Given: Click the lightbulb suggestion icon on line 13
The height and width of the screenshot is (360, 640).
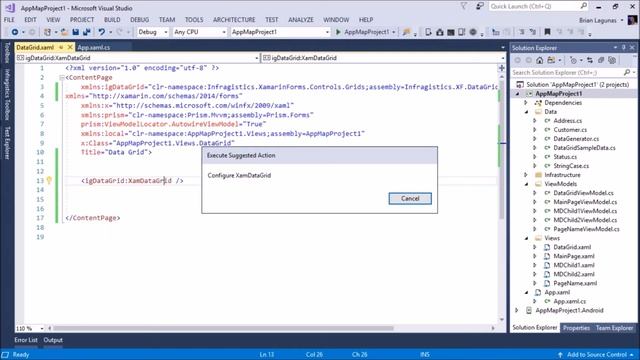Looking at the screenshot, I should (x=49, y=180).
